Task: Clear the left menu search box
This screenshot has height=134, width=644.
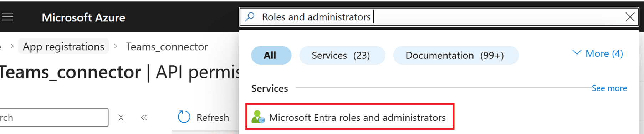Action: (121, 118)
